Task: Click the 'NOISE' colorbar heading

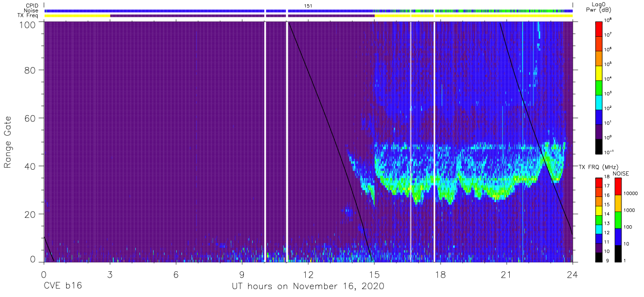Action: [x=621, y=173]
